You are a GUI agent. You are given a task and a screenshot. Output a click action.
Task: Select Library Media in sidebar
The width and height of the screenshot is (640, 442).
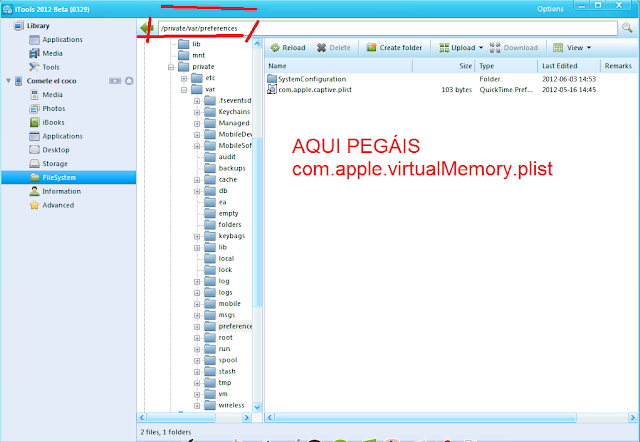pos(46,53)
